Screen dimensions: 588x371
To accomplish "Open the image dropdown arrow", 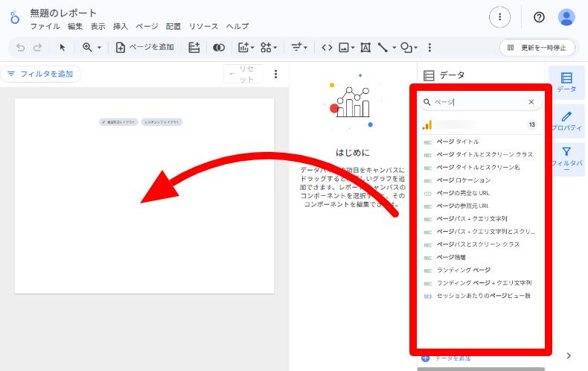I will point(353,48).
